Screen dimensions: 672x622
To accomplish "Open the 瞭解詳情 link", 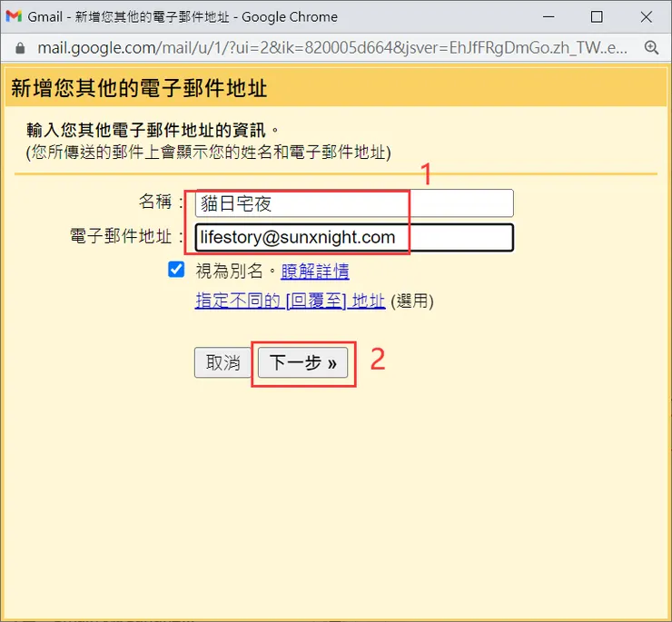I will [x=315, y=272].
